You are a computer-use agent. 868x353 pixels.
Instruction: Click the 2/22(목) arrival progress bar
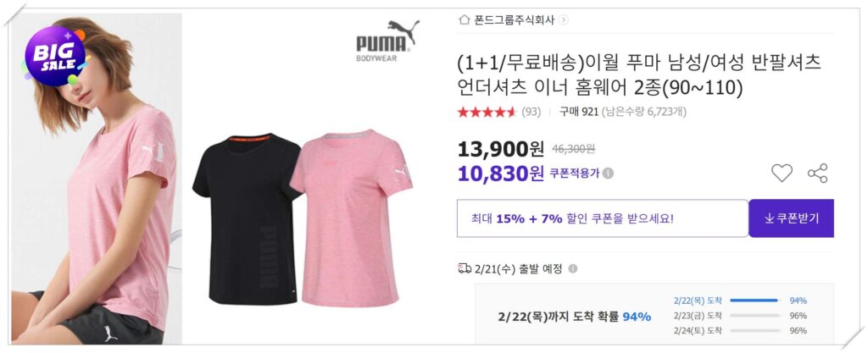pos(755,301)
